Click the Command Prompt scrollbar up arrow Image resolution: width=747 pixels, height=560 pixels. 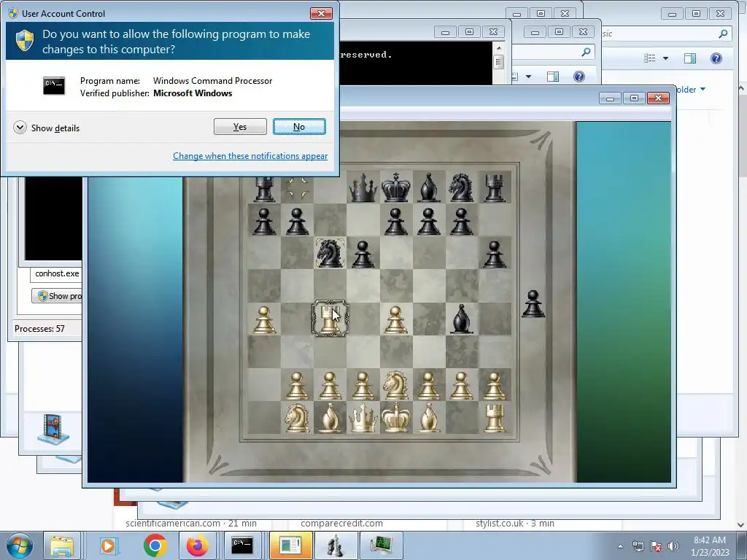coord(499,48)
